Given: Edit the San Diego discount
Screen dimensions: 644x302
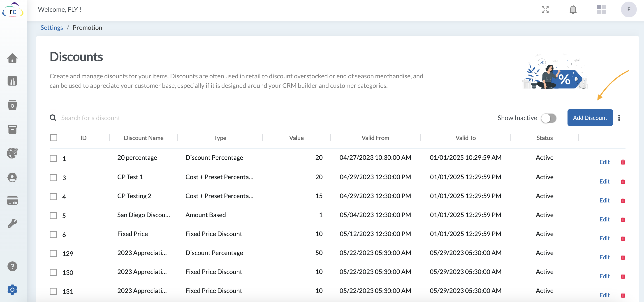Looking at the screenshot, I should [x=604, y=219].
